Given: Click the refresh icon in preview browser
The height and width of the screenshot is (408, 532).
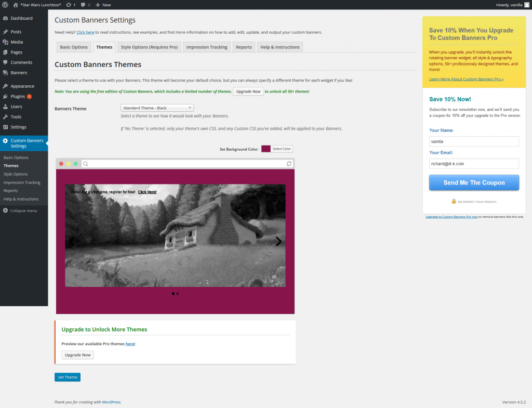Looking at the screenshot, I should point(289,164).
